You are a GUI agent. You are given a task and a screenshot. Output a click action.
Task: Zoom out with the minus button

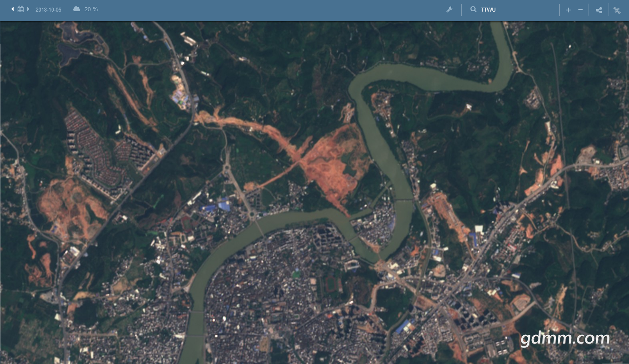coord(580,10)
